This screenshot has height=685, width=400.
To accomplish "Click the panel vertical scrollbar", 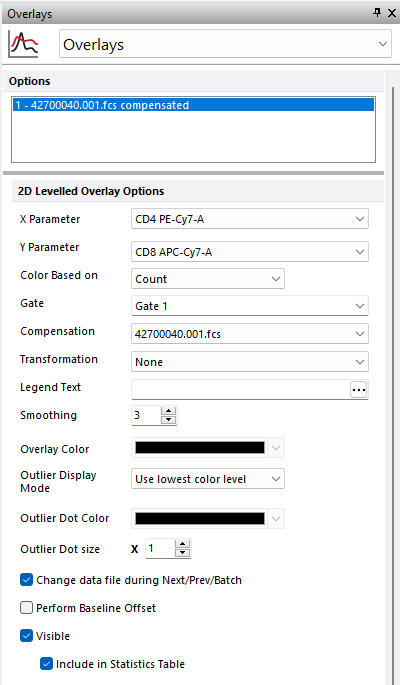I will coord(392,384).
